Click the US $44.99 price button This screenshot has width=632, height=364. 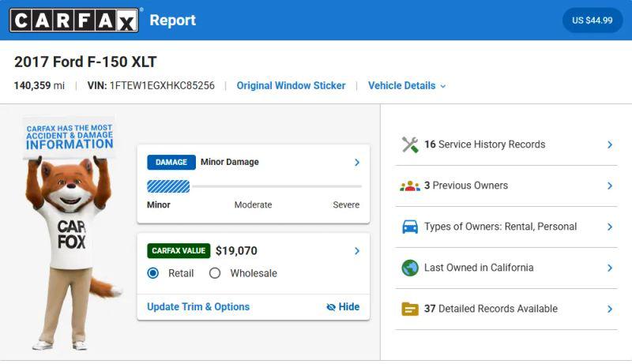pyautogui.click(x=592, y=20)
